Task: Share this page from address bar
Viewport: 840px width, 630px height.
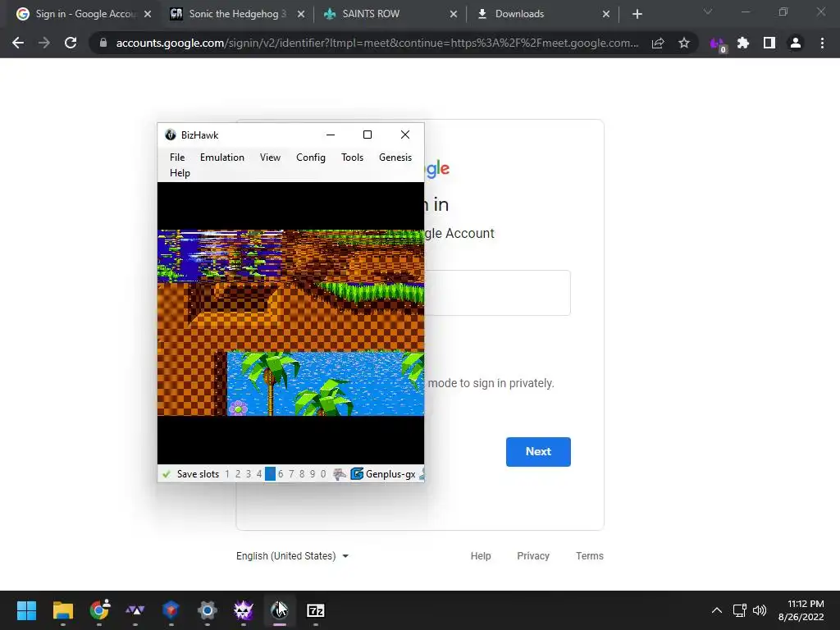Action: [658, 43]
